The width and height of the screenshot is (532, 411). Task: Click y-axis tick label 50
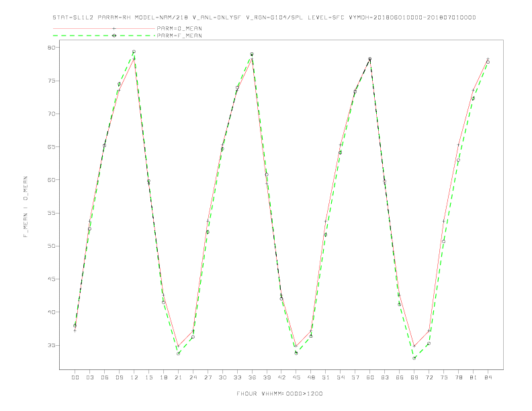(51, 246)
